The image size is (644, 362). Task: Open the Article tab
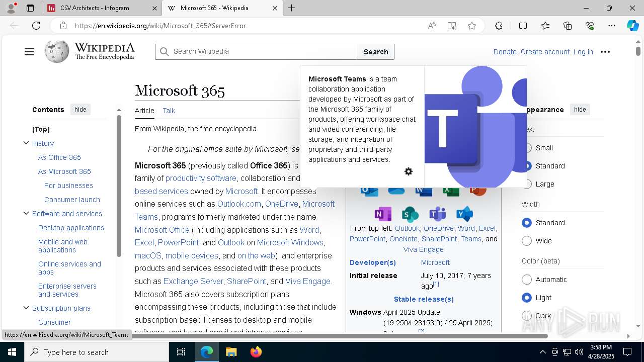(144, 111)
